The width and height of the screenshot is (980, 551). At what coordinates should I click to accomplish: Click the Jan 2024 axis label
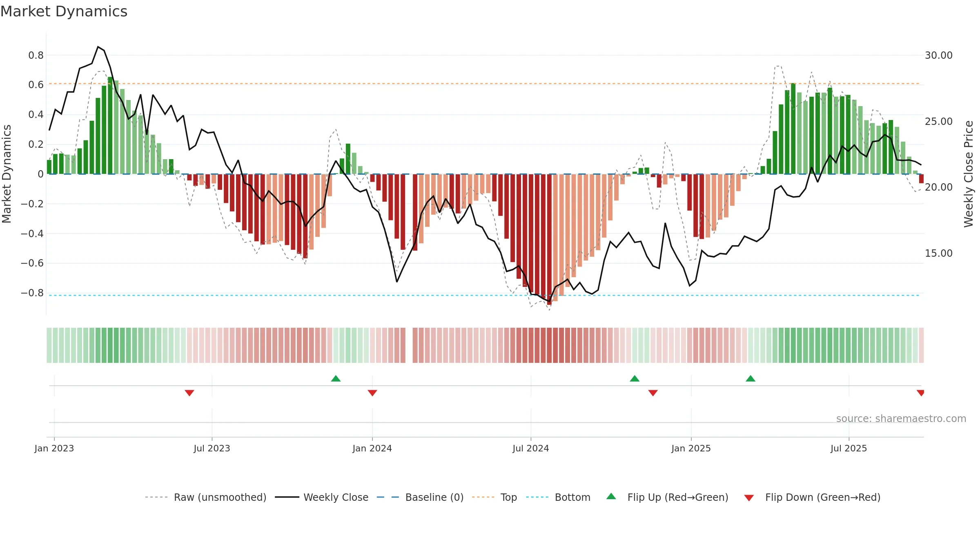372,448
